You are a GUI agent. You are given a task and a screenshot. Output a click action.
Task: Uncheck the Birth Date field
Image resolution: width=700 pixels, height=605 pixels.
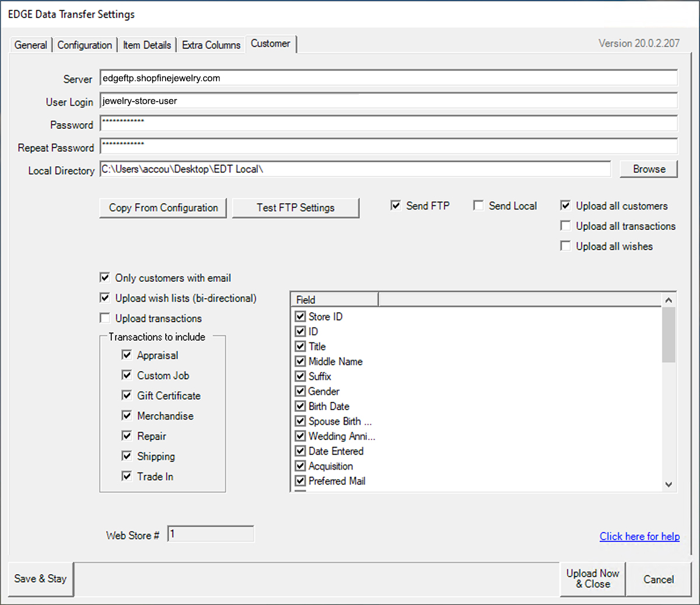[x=300, y=406]
